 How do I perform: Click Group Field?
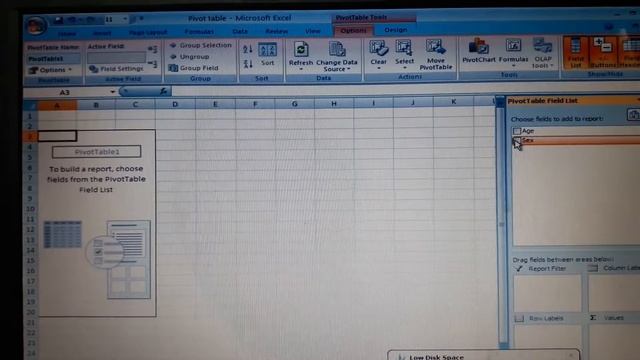coord(194,68)
